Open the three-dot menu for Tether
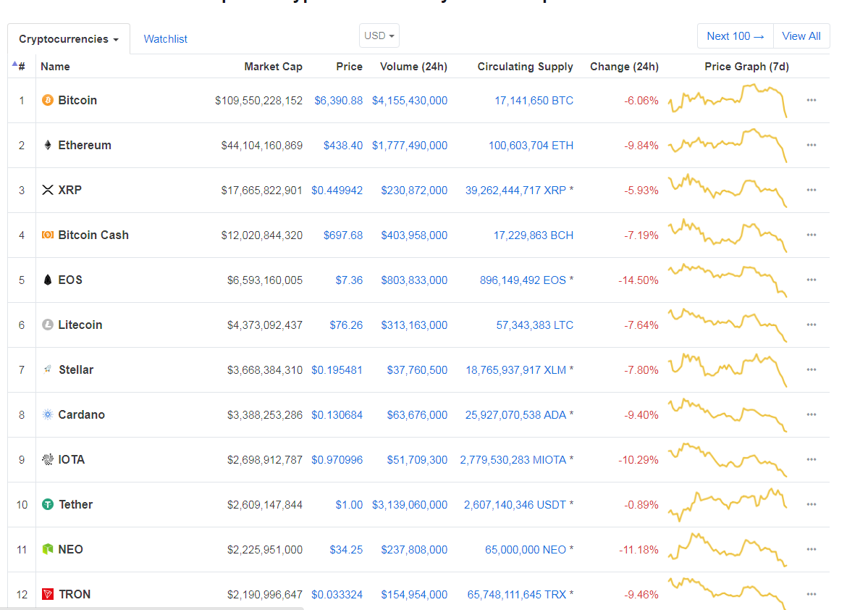868x610 pixels. [811, 504]
